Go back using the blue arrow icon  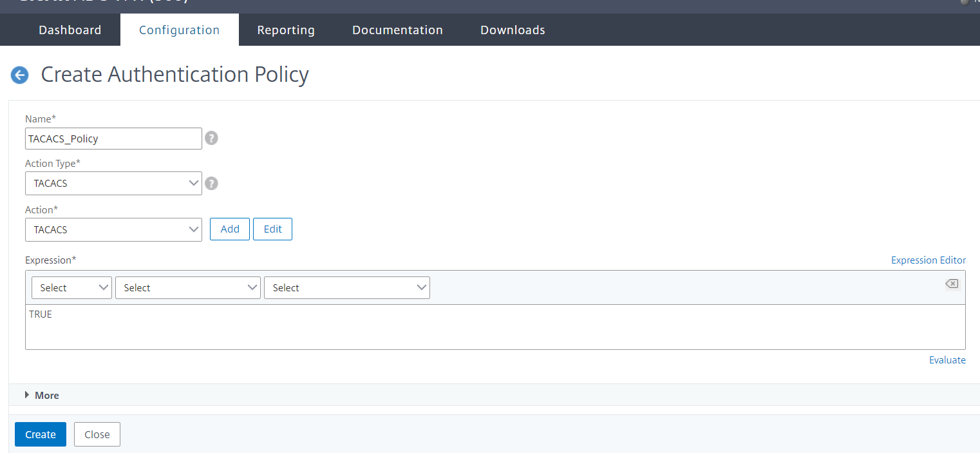click(19, 75)
